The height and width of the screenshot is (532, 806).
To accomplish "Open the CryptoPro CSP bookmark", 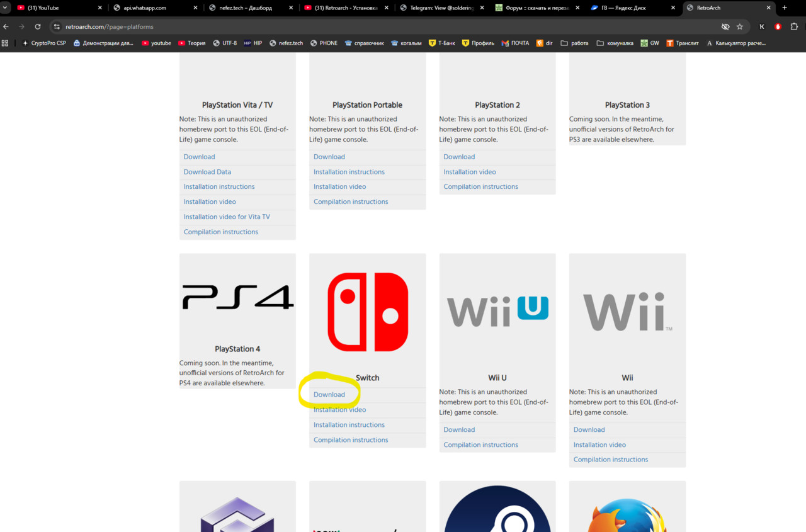I will [x=44, y=43].
